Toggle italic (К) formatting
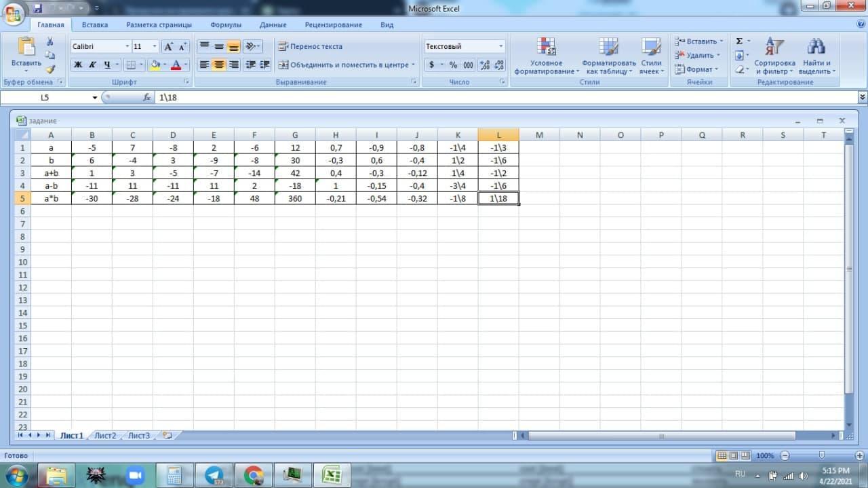The image size is (868, 488). pyautogui.click(x=92, y=65)
